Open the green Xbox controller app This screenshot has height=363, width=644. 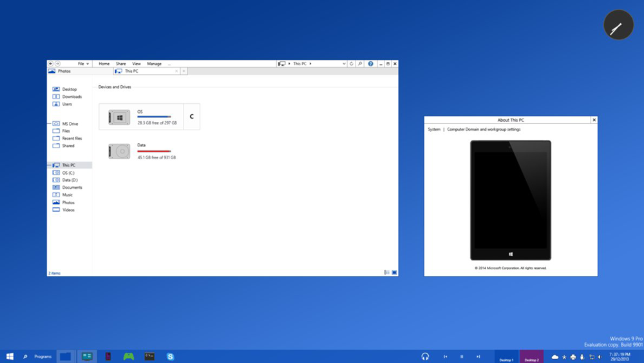coord(129,357)
